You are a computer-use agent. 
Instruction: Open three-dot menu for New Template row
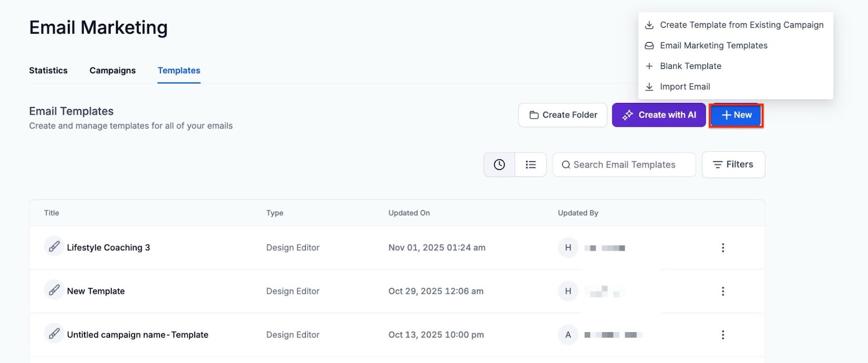723,291
